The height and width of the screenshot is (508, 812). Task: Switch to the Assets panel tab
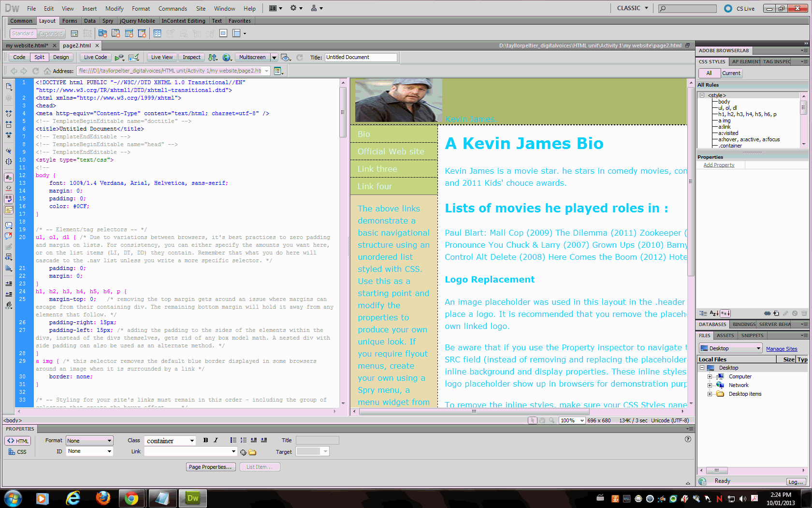(725, 335)
